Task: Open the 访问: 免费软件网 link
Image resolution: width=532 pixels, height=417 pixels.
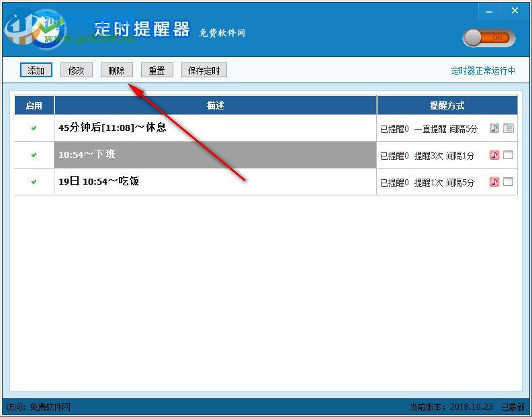Action: [x=38, y=407]
